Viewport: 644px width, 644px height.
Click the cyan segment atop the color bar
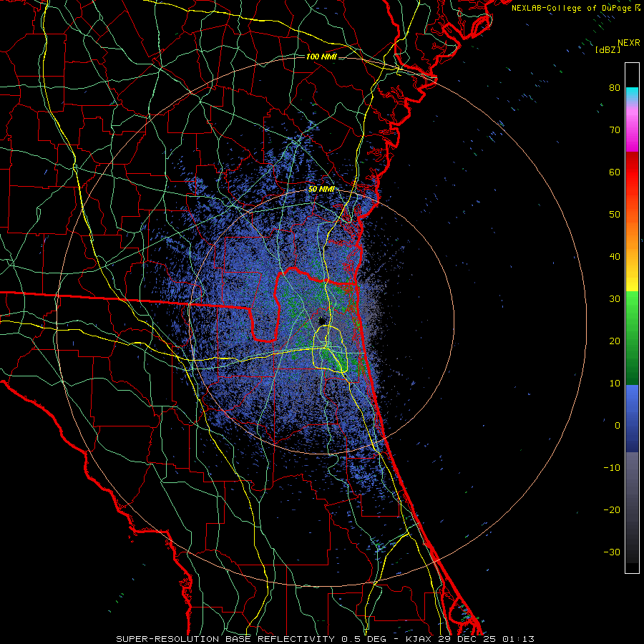(632, 94)
